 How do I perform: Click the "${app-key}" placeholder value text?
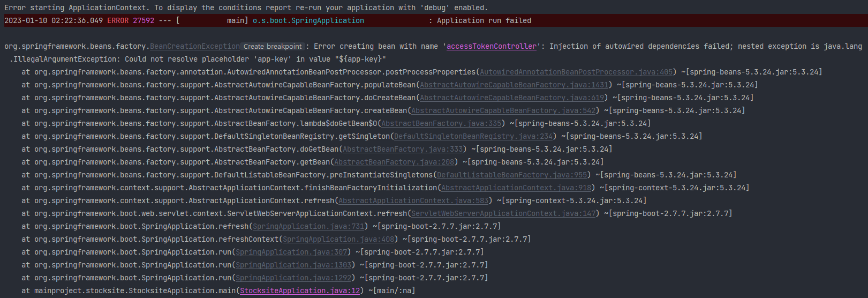point(360,59)
